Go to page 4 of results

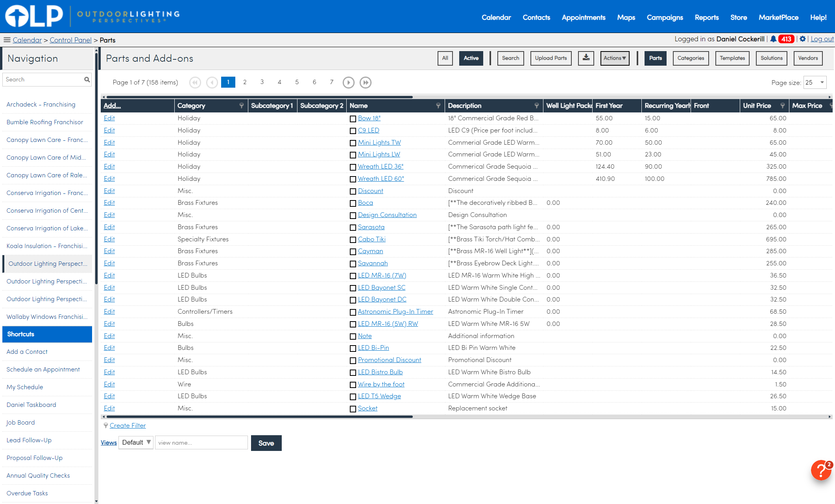click(x=279, y=82)
